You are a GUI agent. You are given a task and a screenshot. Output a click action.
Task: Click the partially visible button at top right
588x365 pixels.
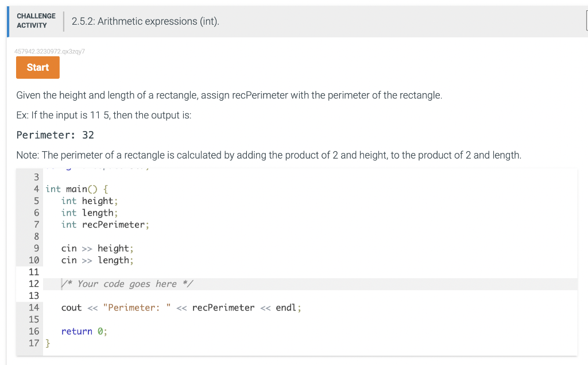(585, 21)
